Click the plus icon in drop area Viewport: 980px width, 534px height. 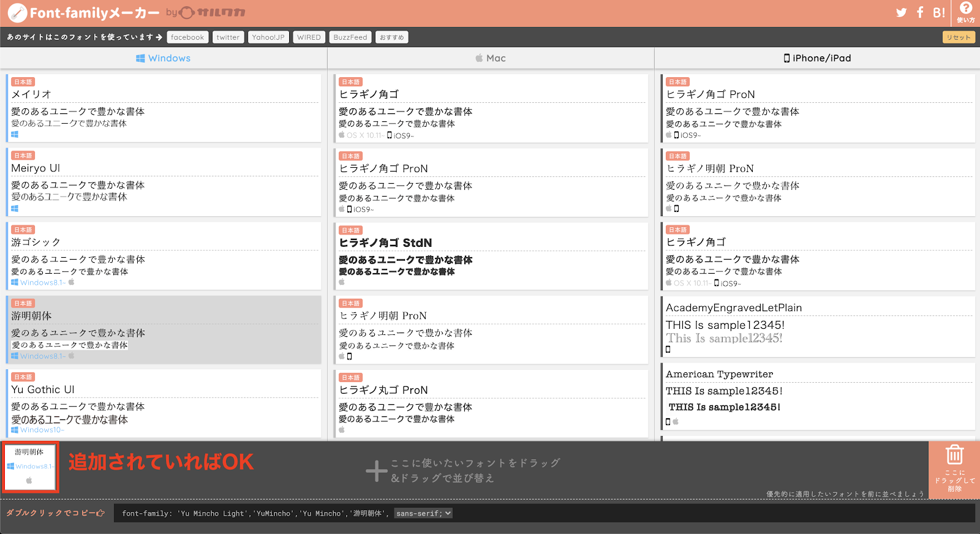tap(376, 471)
